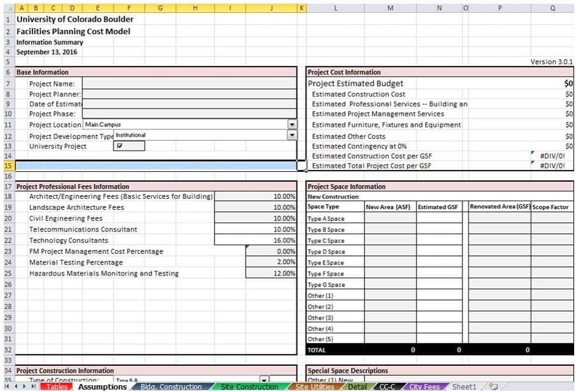Viewport: 579px width, 392px height.
Task: Uncheck the University Project checkbox
Action: (119, 146)
